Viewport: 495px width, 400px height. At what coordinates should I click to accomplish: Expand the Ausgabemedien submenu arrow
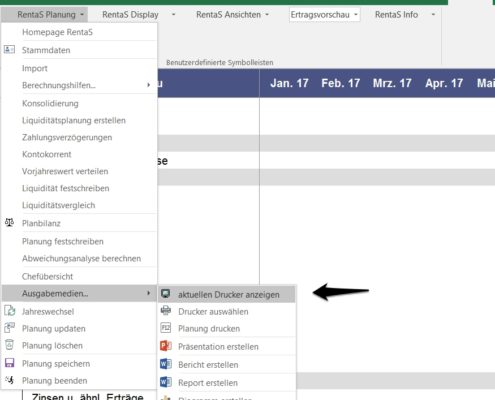pyautogui.click(x=149, y=293)
